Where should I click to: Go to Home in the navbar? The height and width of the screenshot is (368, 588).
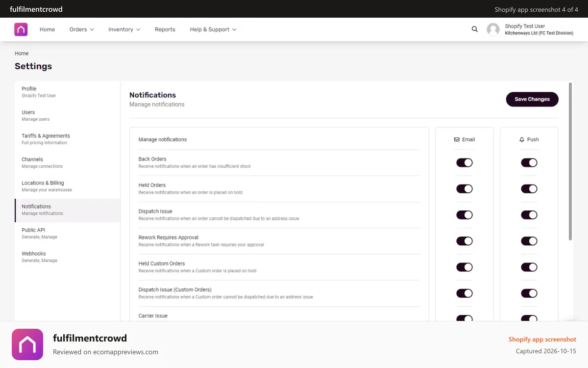[x=47, y=29]
